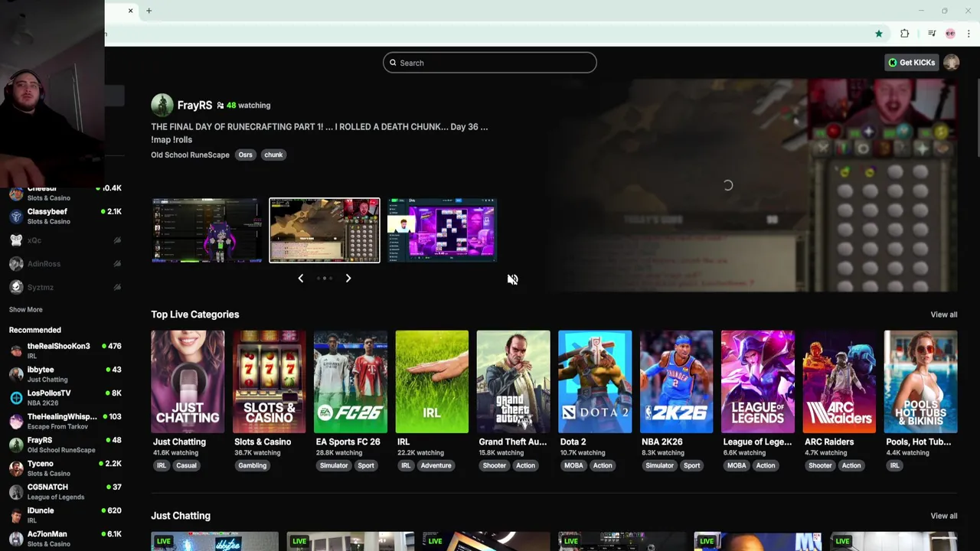Open the Dota 2 category card
Viewport: 980px width, 551px height.
[x=595, y=399]
